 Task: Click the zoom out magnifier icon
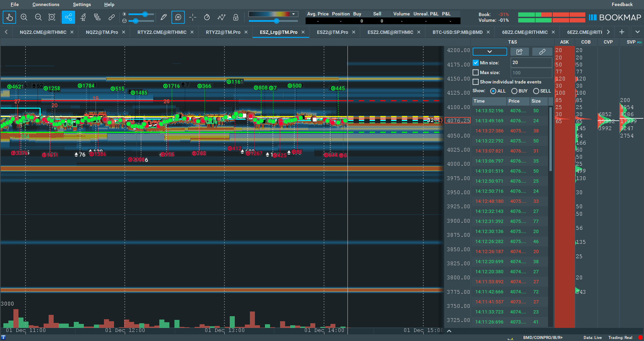click(x=38, y=17)
